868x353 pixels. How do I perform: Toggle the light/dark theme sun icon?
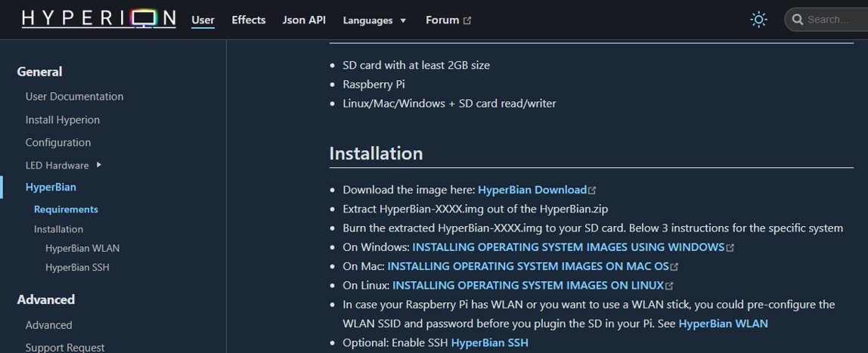[x=758, y=20]
